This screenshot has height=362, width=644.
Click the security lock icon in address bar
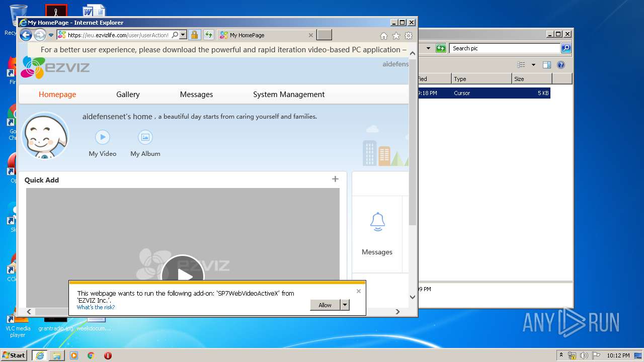point(195,35)
